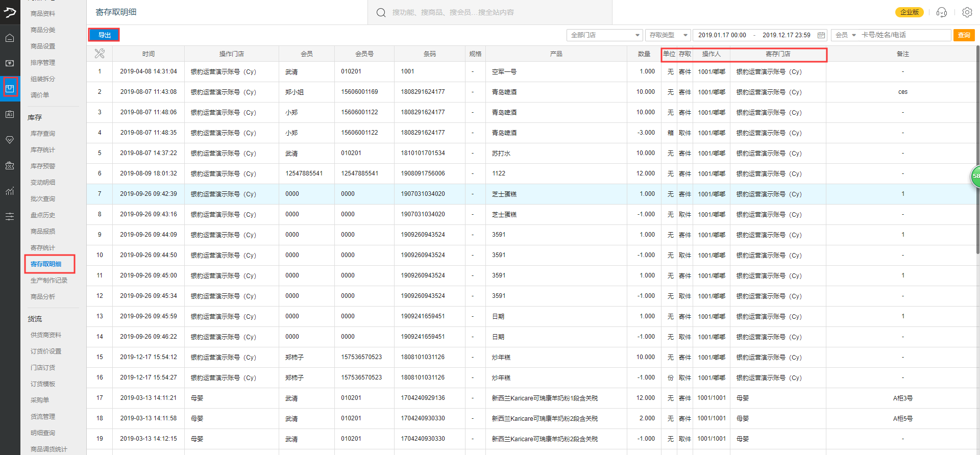Open the customer service headset icon

coord(942,12)
